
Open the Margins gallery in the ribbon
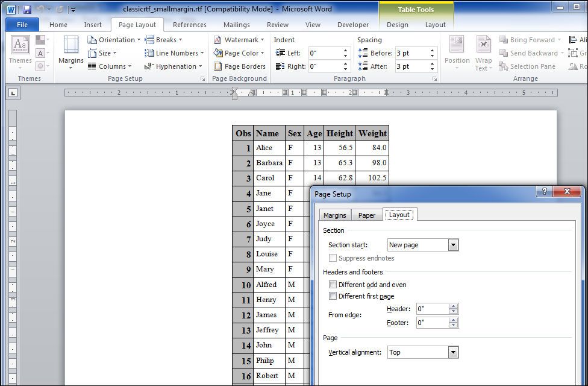[x=70, y=52]
